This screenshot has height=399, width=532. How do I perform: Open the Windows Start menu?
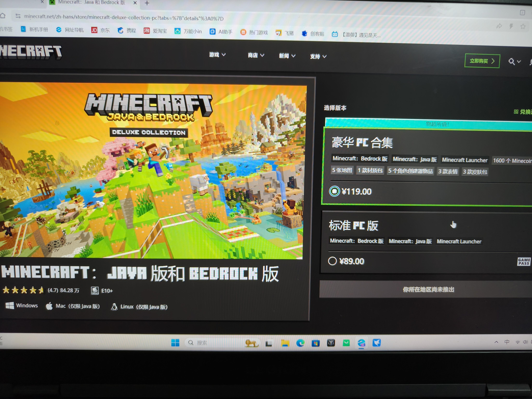(x=175, y=343)
